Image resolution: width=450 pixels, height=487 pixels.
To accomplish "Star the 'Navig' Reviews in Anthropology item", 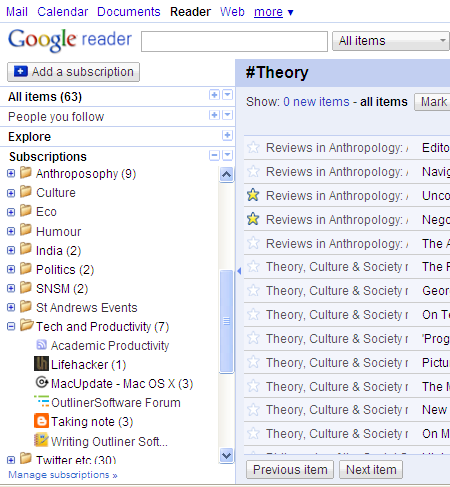I will pyautogui.click(x=253, y=171).
